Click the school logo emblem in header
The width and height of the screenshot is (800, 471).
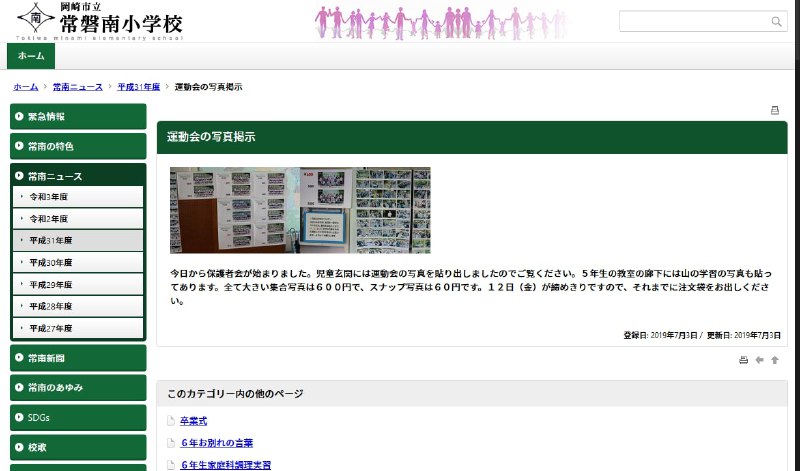pyautogui.click(x=36, y=19)
